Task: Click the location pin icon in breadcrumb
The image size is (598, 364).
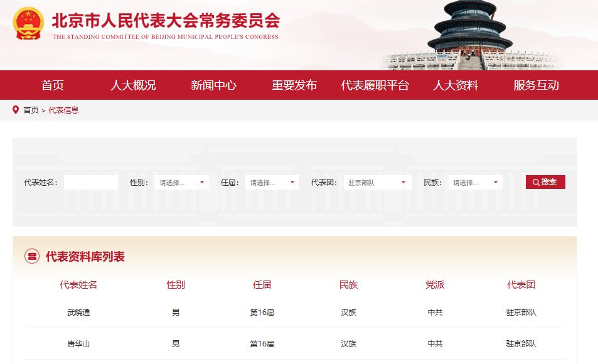Action: click(x=16, y=110)
